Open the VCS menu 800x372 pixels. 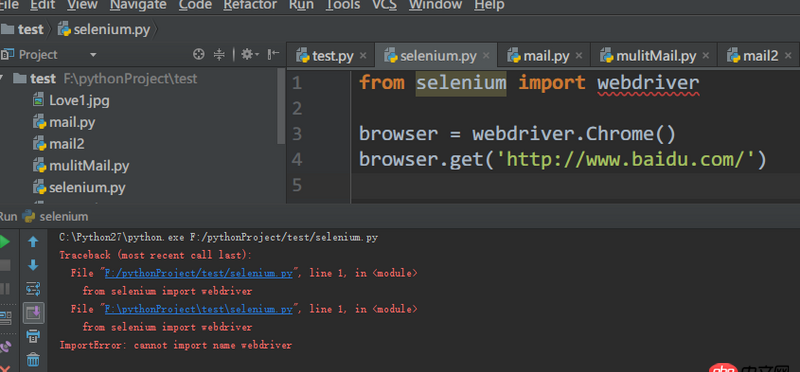click(x=384, y=5)
